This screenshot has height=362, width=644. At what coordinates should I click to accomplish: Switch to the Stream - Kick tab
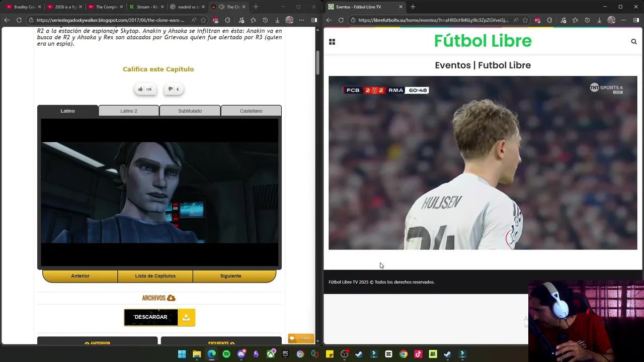point(147,7)
